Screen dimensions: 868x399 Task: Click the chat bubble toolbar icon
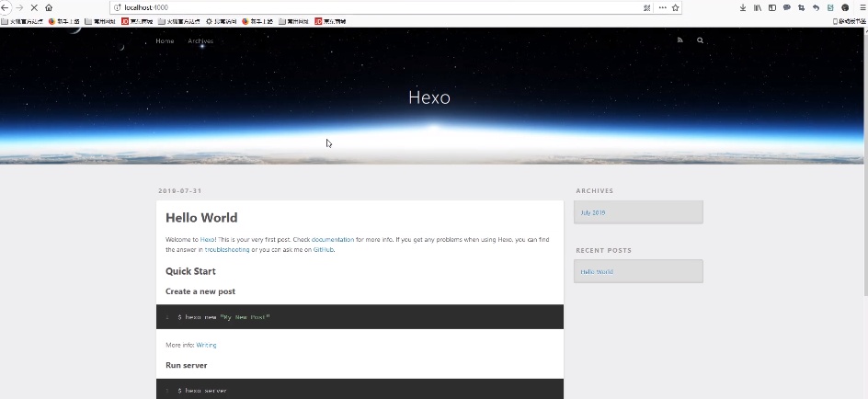pyautogui.click(x=787, y=7)
